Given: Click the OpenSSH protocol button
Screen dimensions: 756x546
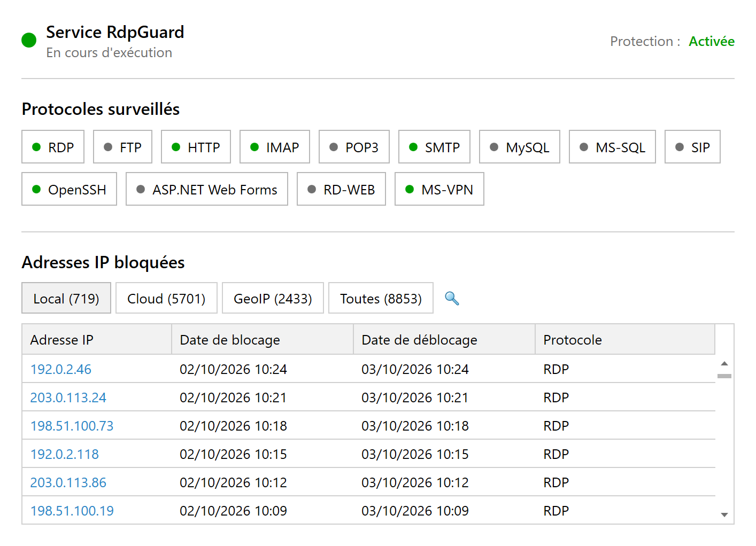Looking at the screenshot, I should click(x=70, y=189).
